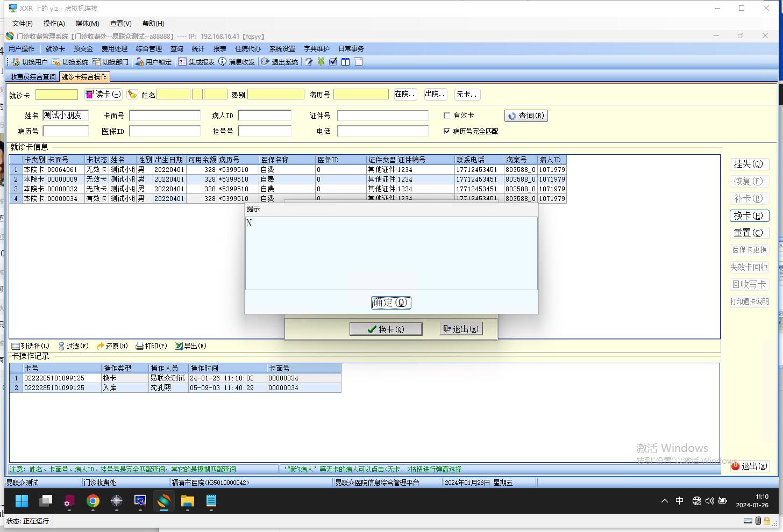The height and width of the screenshot is (532, 783).
Task: Toggle the 病历号完全匹配 checkbox
Action: 447,131
